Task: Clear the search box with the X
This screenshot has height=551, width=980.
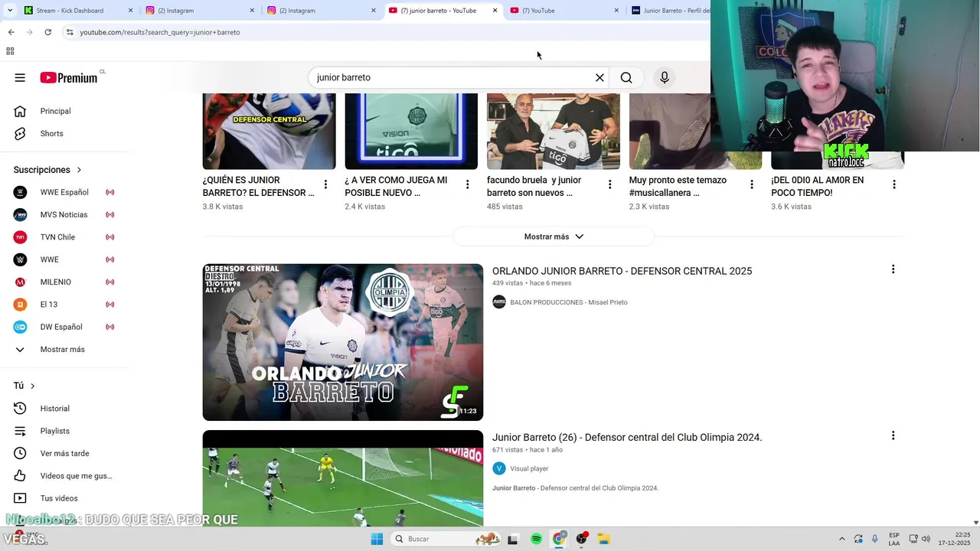Action: [x=599, y=77]
